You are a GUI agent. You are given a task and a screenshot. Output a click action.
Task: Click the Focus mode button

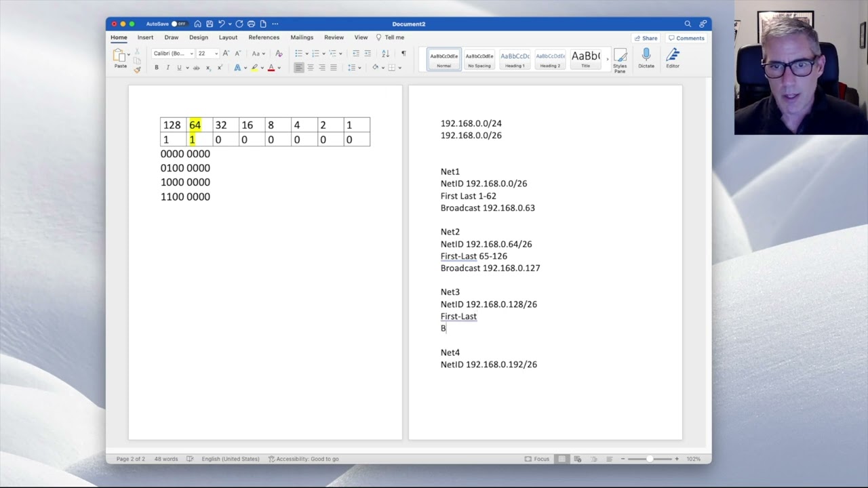point(537,459)
